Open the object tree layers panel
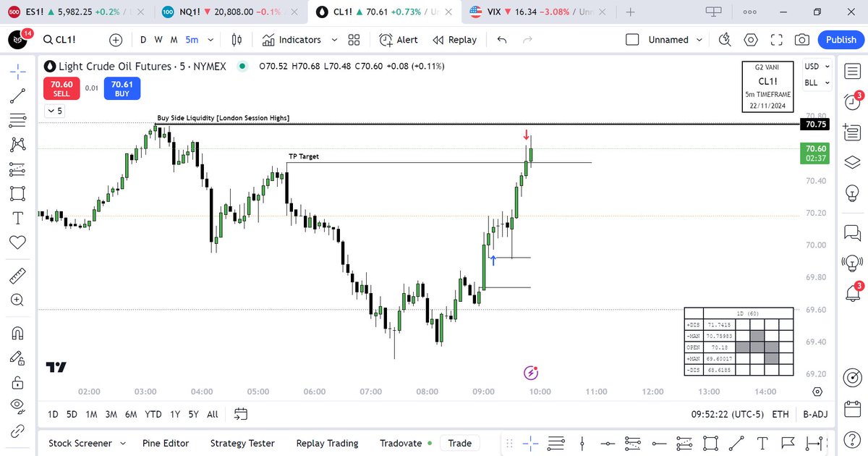 [x=852, y=162]
